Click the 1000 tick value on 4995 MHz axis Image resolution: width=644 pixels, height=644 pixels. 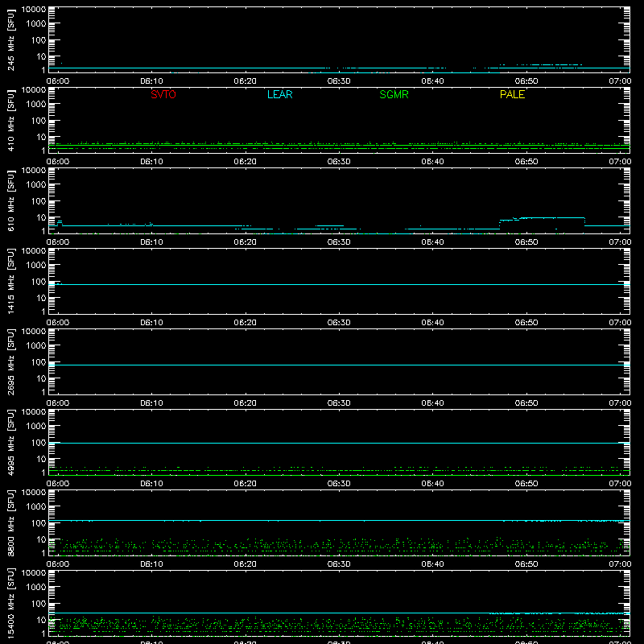[x=36, y=427]
